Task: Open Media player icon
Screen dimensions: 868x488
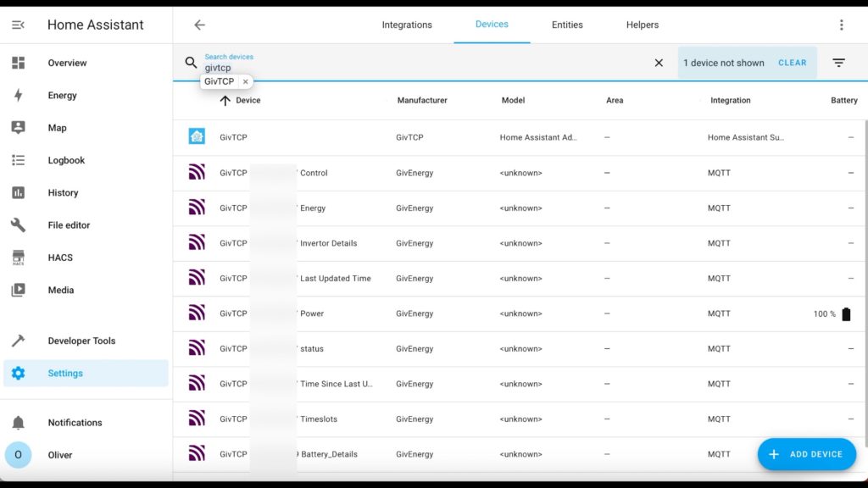Action: [x=19, y=290]
